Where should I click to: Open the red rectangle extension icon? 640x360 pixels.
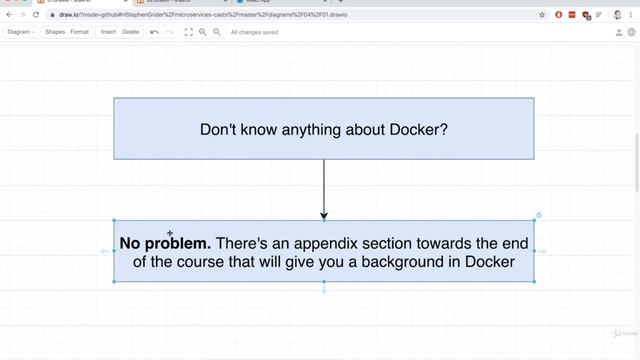(572, 15)
